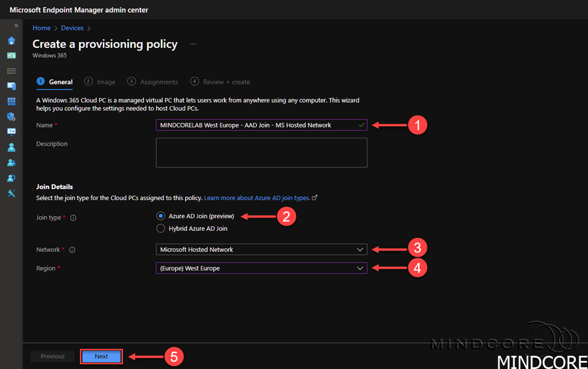Select Hybrid Azure AD Join radio button
This screenshot has height=369, width=588.
pyautogui.click(x=161, y=228)
